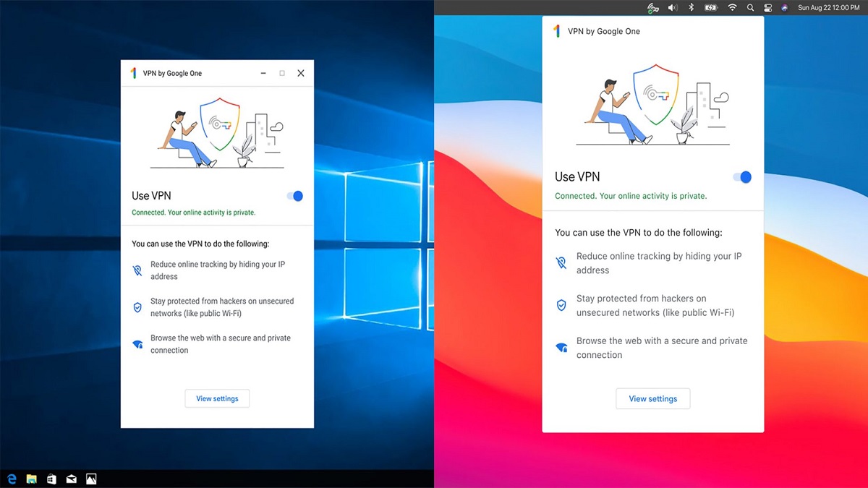Image resolution: width=868 pixels, height=488 pixels.
Task: Click the VPN key status icon in the Mac menu bar
Action: tap(653, 7)
